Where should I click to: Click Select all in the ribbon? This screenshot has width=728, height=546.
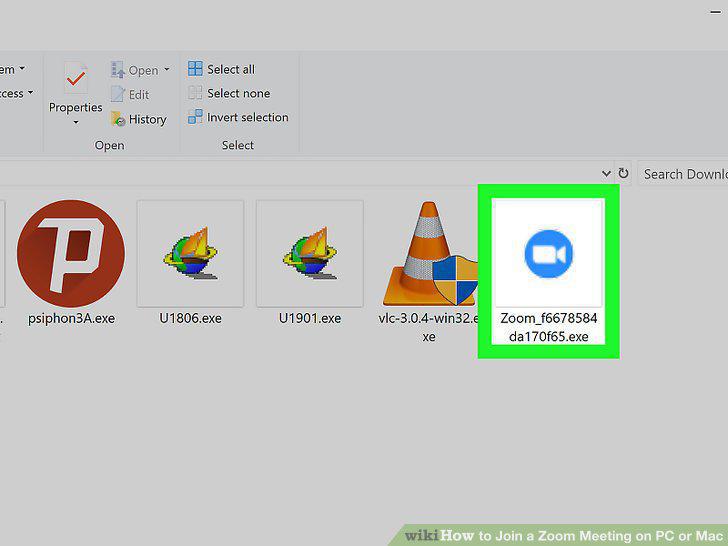221,69
